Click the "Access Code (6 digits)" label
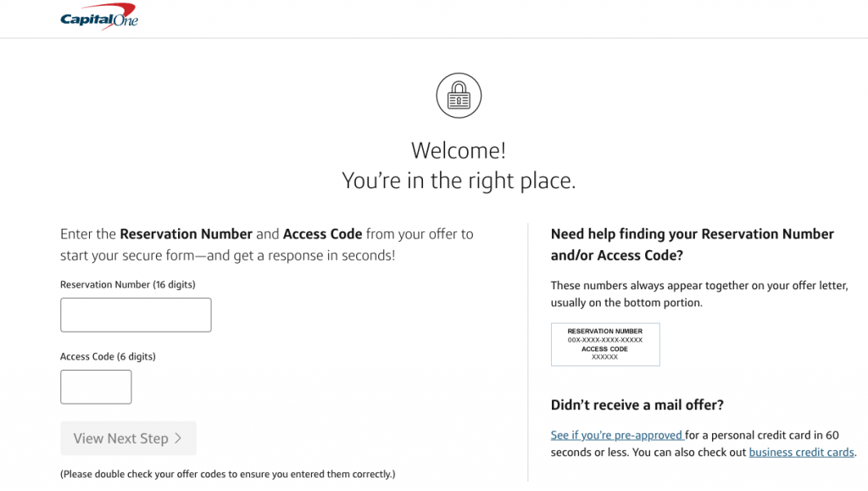 (108, 357)
